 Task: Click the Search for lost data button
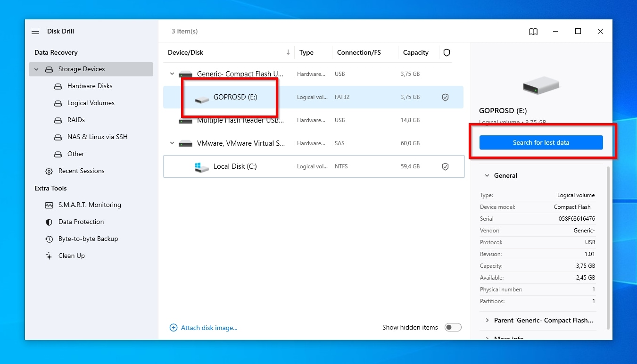(x=541, y=142)
